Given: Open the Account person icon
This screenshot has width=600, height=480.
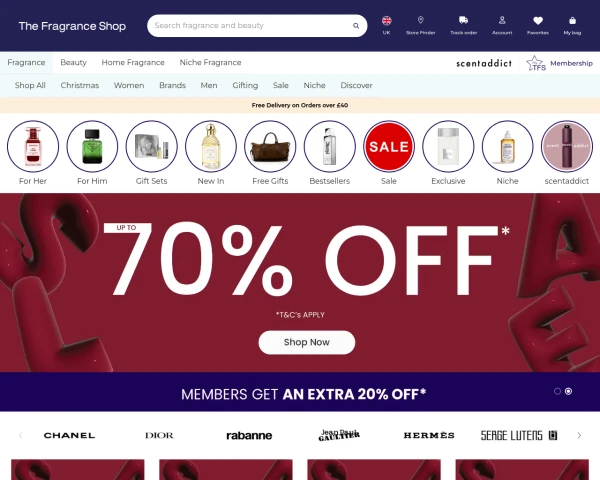Looking at the screenshot, I should [502, 20].
